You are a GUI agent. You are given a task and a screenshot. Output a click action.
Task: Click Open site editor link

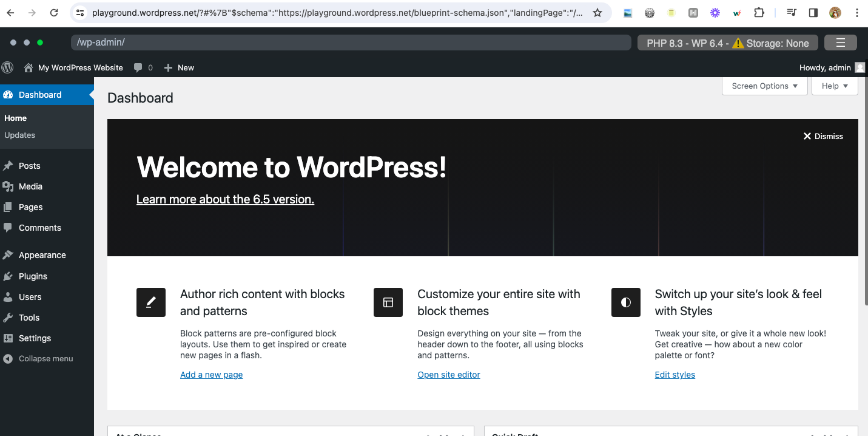pyautogui.click(x=449, y=375)
